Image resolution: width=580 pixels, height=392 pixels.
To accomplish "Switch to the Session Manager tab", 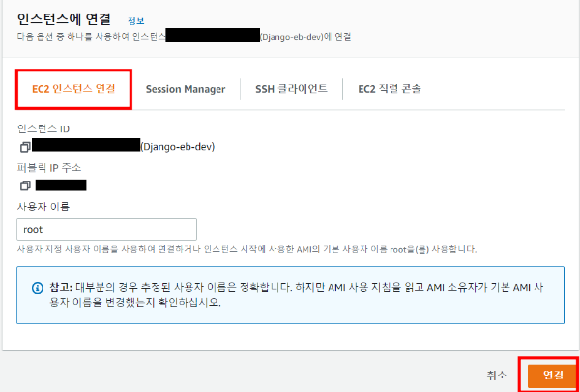I will click(186, 89).
